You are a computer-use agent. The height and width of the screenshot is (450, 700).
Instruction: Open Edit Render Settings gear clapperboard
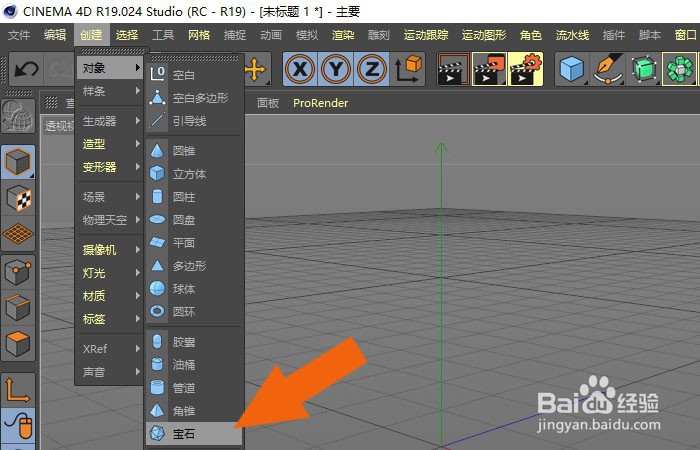coord(525,69)
